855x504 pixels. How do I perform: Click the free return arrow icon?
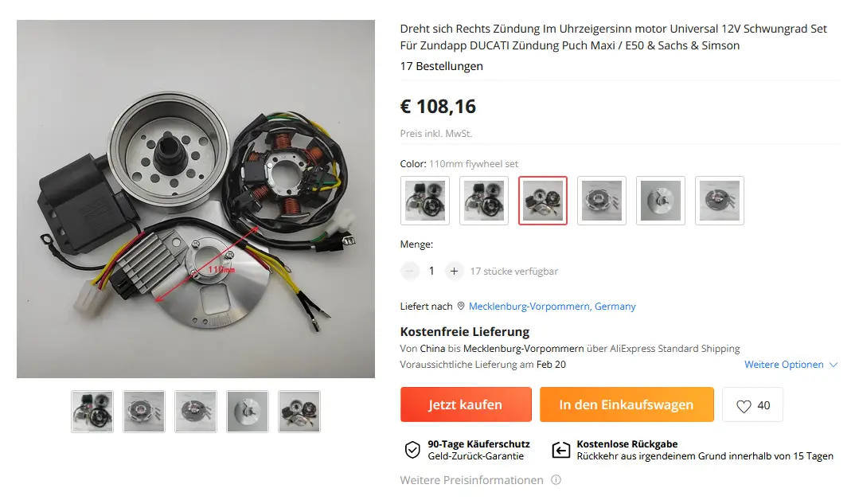tap(560, 450)
